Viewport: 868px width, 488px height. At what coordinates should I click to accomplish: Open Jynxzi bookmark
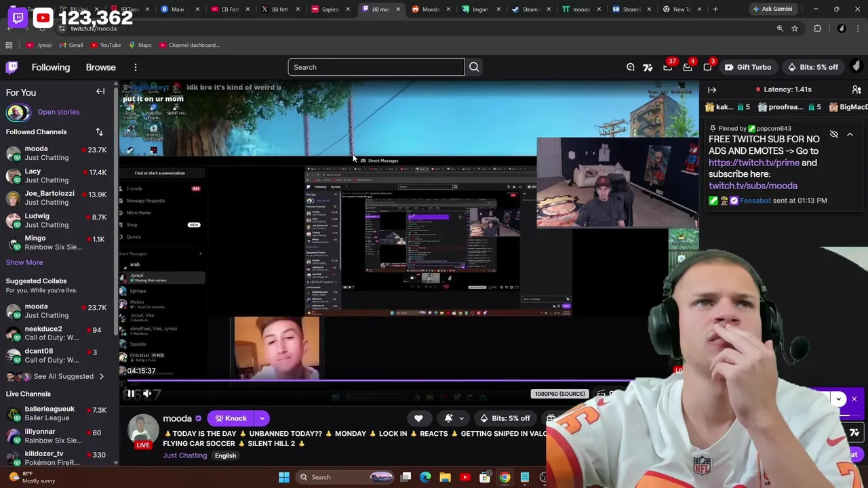[x=39, y=45]
